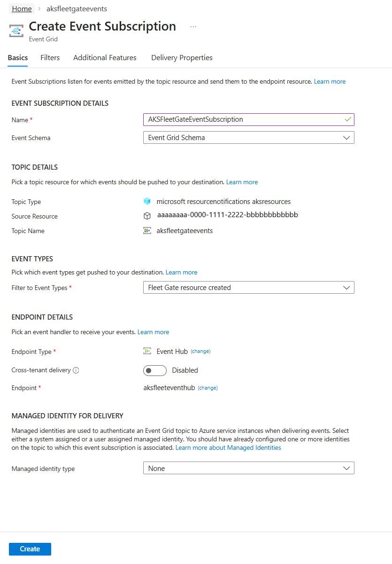The width and height of the screenshot is (392, 564).
Task: Click change link next to aksfleeteventhub endpoint
Action: click(x=208, y=388)
